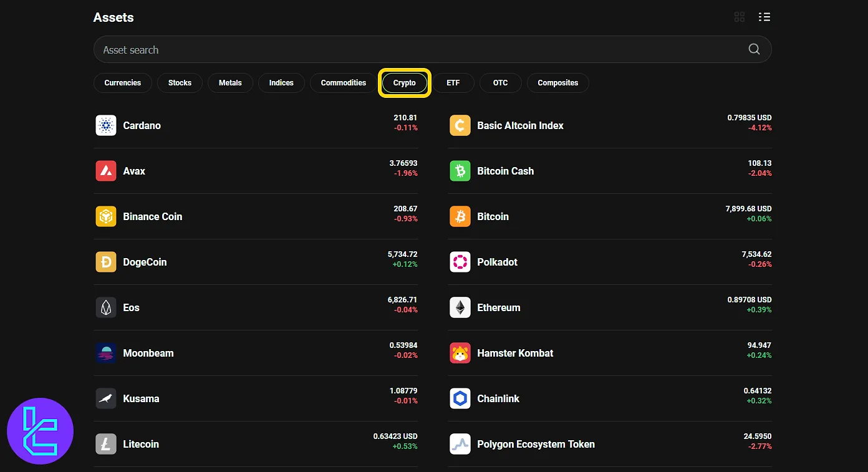Screen dimensions: 868x472
Task: Select the Stocks category tab
Action: click(x=180, y=83)
